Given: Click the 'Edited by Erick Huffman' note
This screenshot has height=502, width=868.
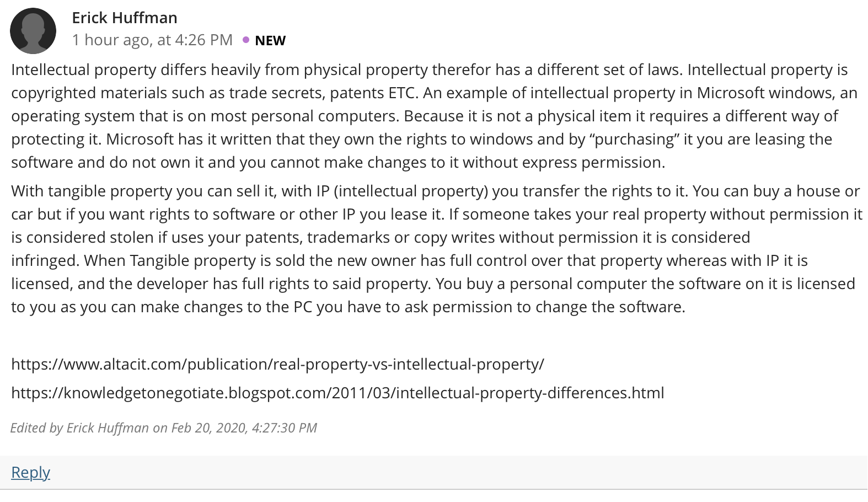Looking at the screenshot, I should pos(163,428).
